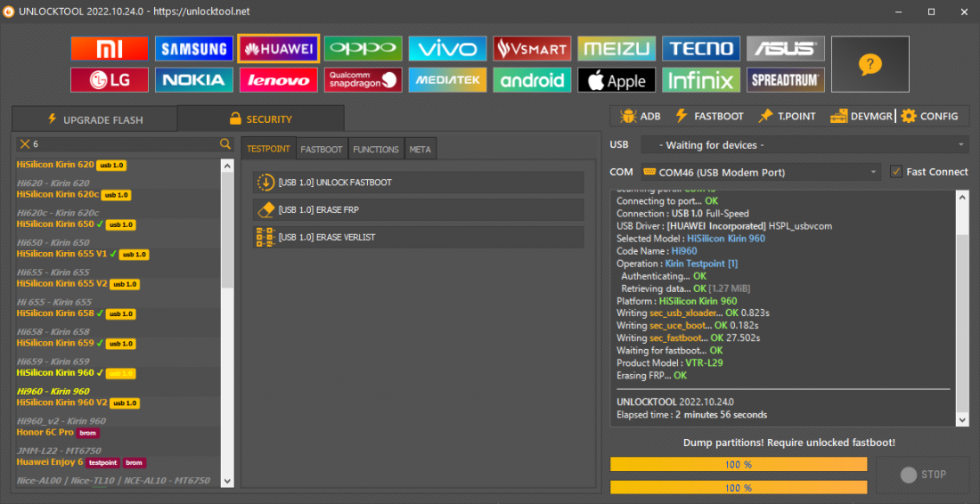Choose the Samsung brand tile
This screenshot has height=504, width=980.
pos(193,48)
